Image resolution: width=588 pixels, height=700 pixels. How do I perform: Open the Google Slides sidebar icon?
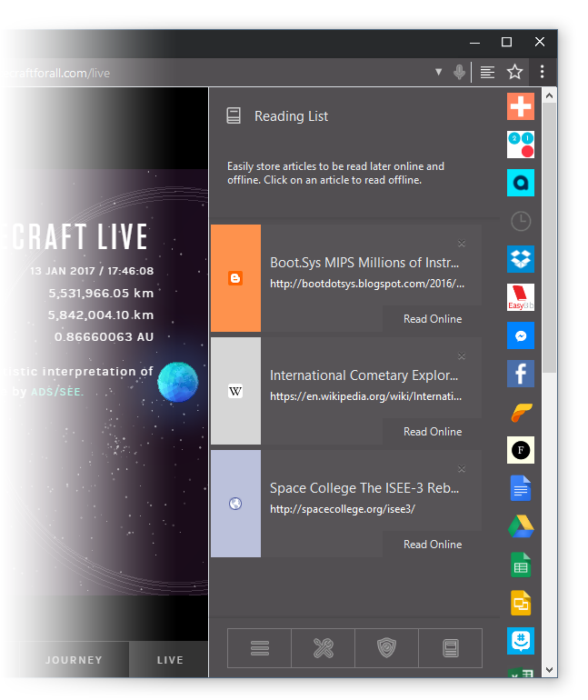[x=520, y=603]
